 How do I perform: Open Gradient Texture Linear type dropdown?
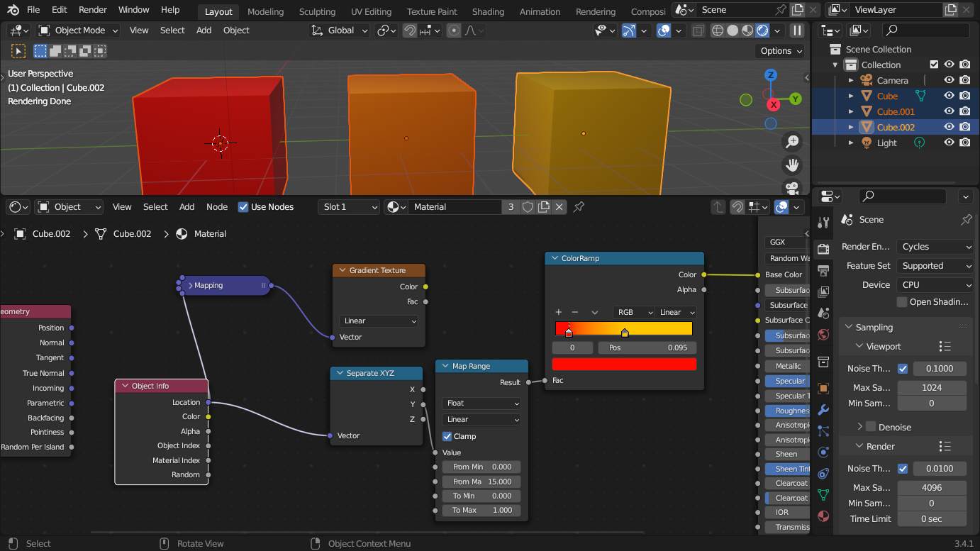click(x=379, y=321)
